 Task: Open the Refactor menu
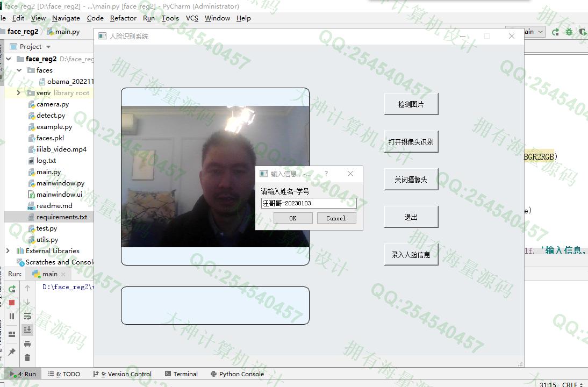pos(124,18)
